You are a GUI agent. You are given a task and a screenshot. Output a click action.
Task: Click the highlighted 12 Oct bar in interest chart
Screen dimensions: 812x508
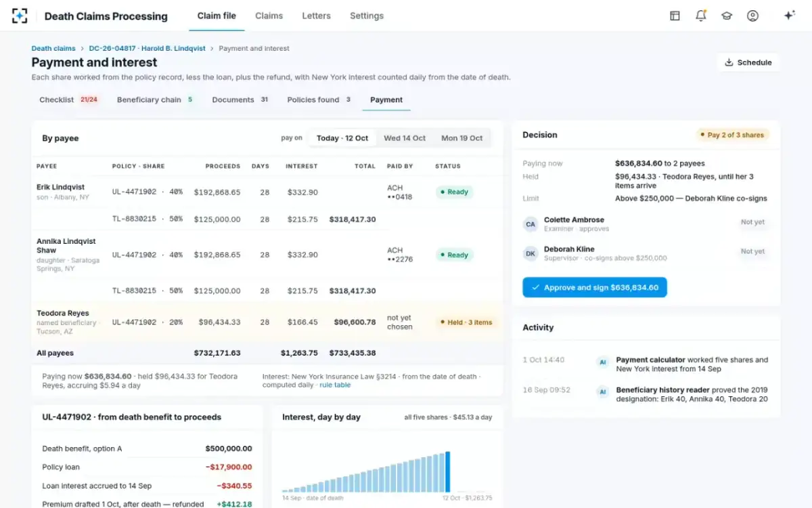tap(447, 472)
